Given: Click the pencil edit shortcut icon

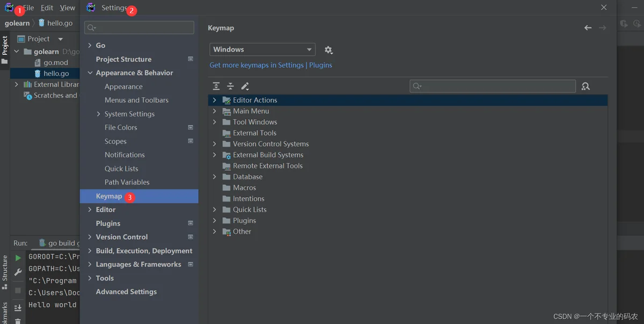Looking at the screenshot, I should click(x=245, y=86).
